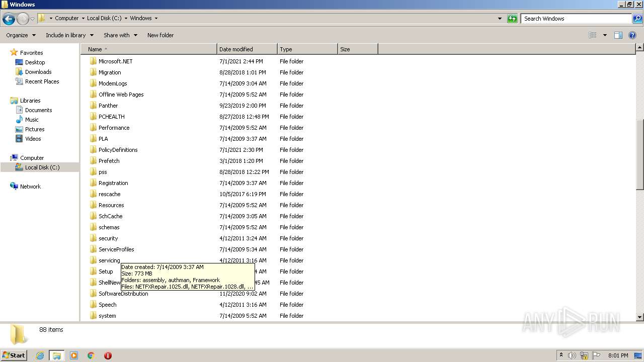Open Windows Media Player from taskbar

click(x=74, y=355)
